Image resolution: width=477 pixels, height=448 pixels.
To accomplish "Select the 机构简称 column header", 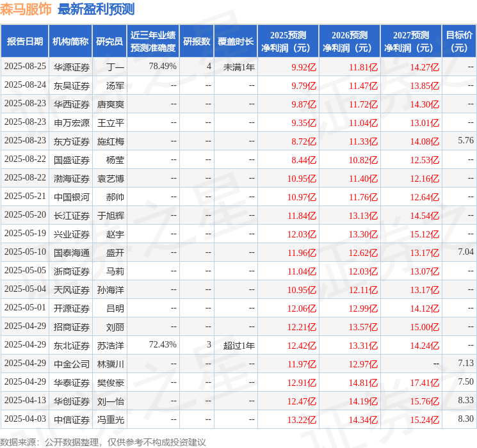I will [70, 42].
